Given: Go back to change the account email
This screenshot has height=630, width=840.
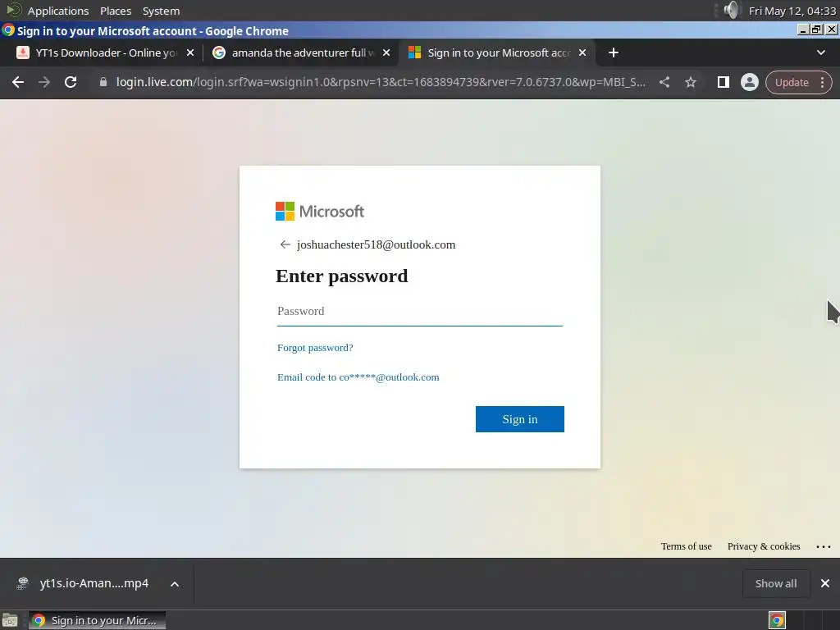Looking at the screenshot, I should pyautogui.click(x=285, y=244).
